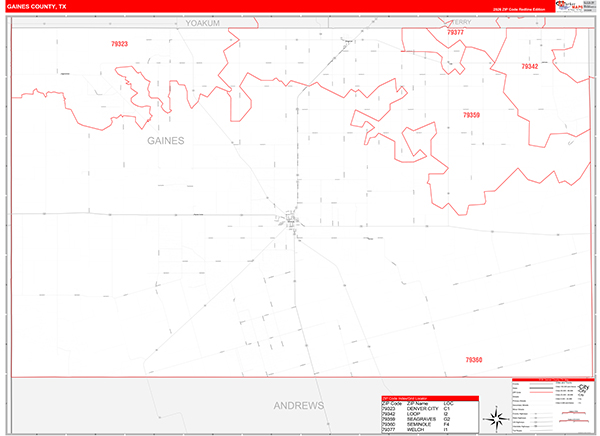Click ZIP code label 79360 on map
Image resolution: width=600 pixels, height=436 pixels.
[x=474, y=360]
